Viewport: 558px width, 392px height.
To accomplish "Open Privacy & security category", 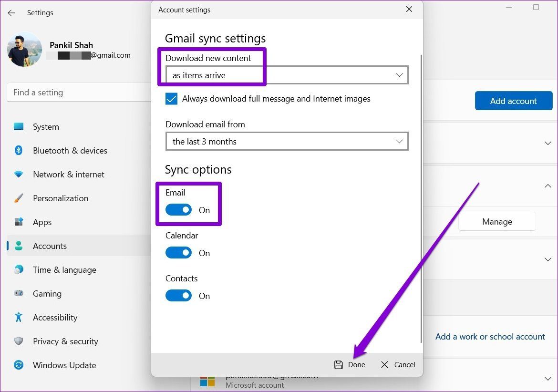I will click(79, 341).
